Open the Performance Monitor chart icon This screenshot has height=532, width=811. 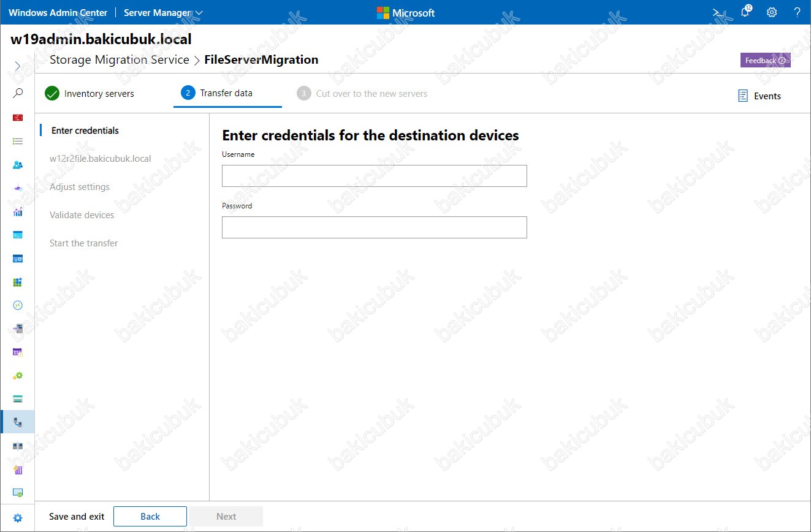18,211
